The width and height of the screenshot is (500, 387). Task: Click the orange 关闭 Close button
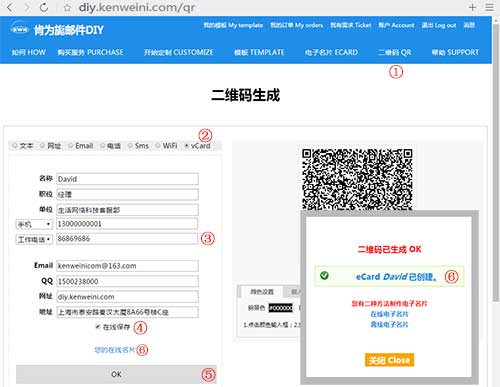pos(389,360)
